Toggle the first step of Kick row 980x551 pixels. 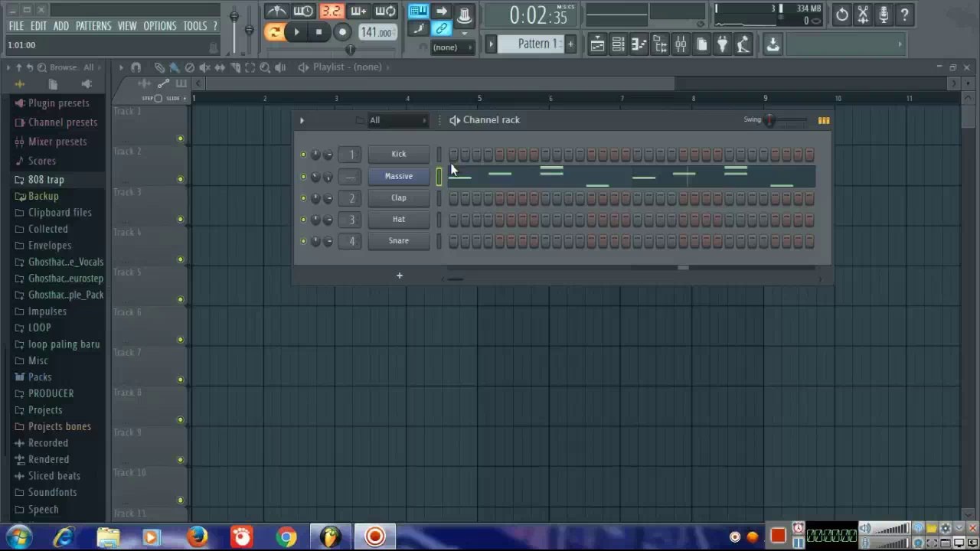(x=454, y=155)
